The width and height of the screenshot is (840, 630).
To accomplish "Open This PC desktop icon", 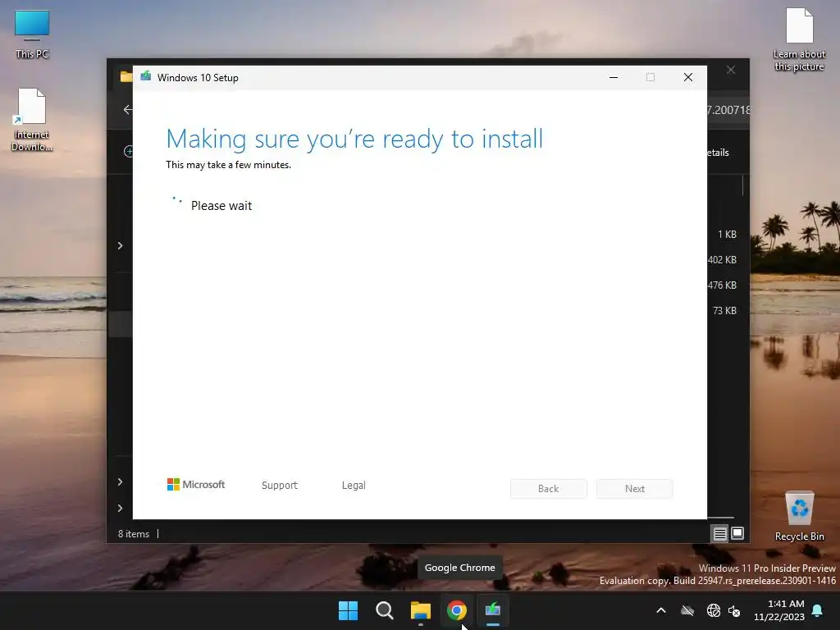I will tap(32, 34).
